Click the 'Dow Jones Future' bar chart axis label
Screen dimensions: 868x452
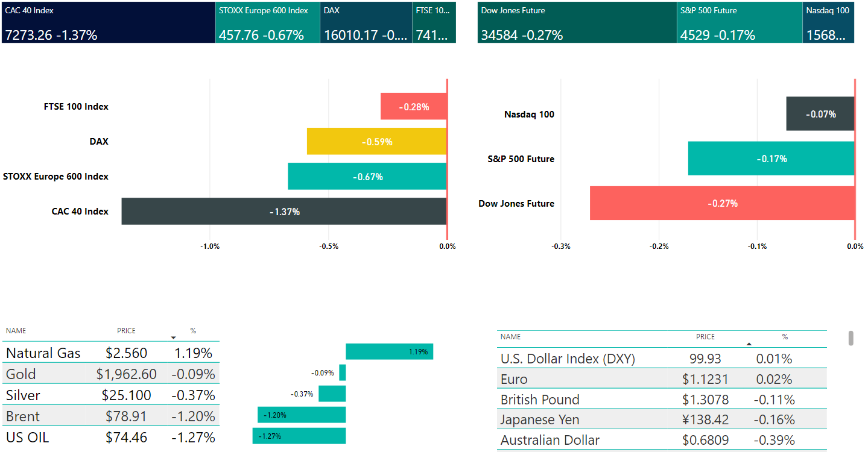(x=516, y=203)
